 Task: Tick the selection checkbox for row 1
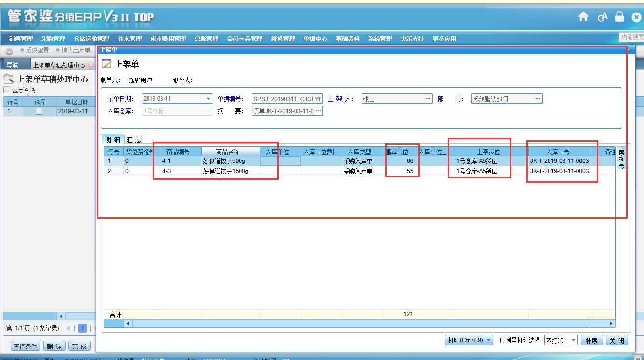click(x=39, y=111)
